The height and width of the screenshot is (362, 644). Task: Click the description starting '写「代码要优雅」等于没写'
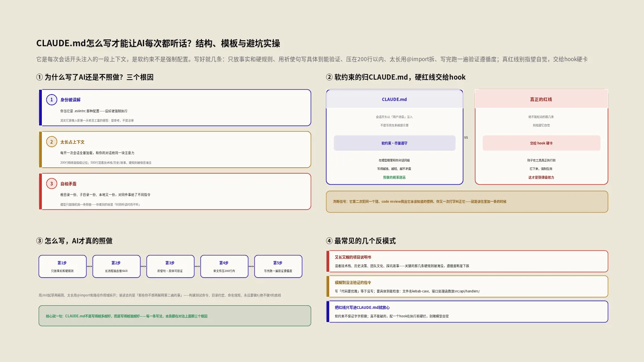(x=407, y=291)
